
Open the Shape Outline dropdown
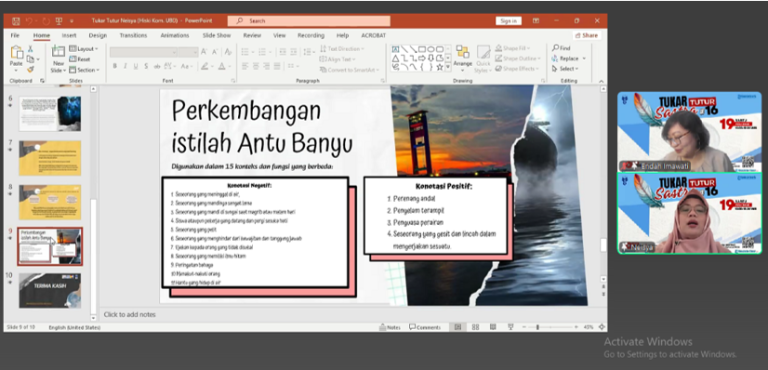pyautogui.click(x=517, y=59)
